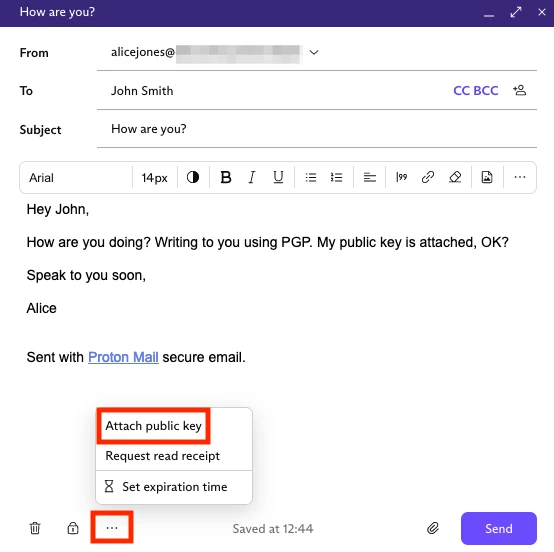This screenshot has width=554, height=552.
Task: Open the font color contrast picker
Action: (x=193, y=177)
